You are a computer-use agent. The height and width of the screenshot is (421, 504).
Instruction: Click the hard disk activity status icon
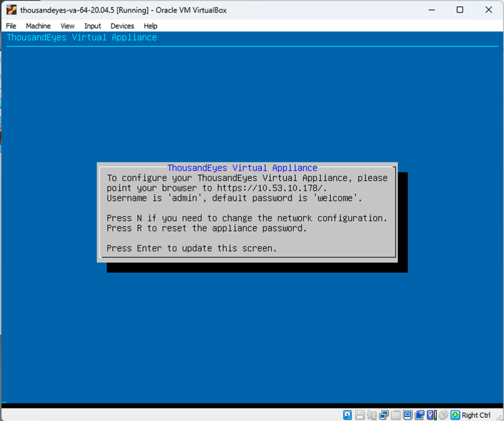click(x=347, y=415)
